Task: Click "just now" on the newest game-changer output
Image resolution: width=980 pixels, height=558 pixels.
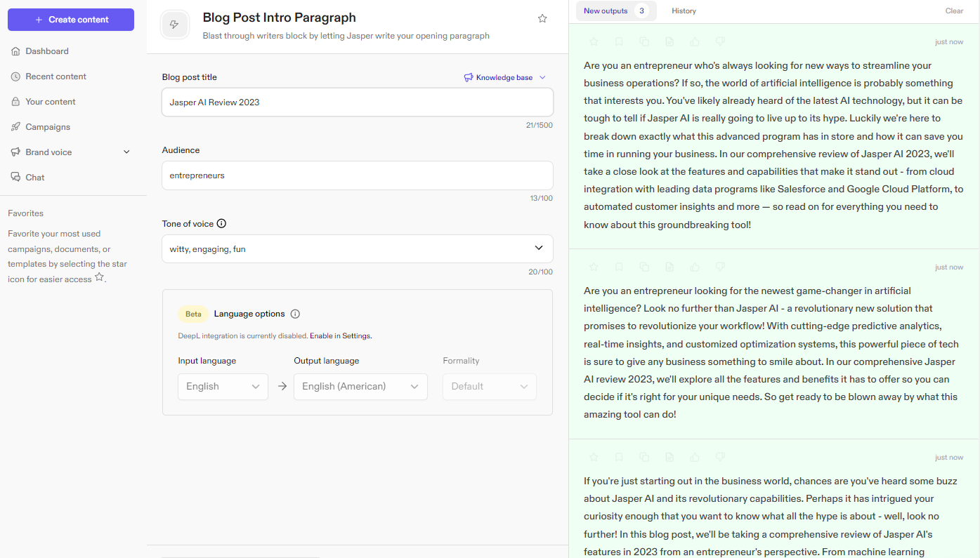Action: tap(948, 267)
